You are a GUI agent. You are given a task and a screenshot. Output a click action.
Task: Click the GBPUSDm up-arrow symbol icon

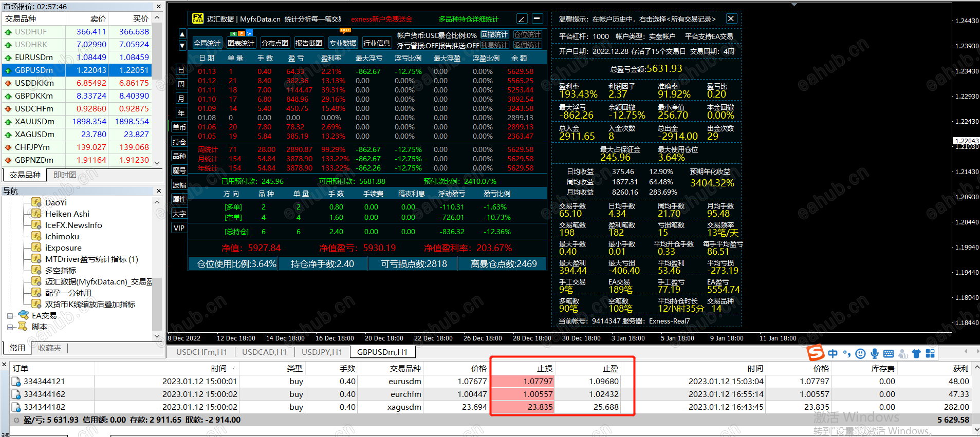[8, 70]
